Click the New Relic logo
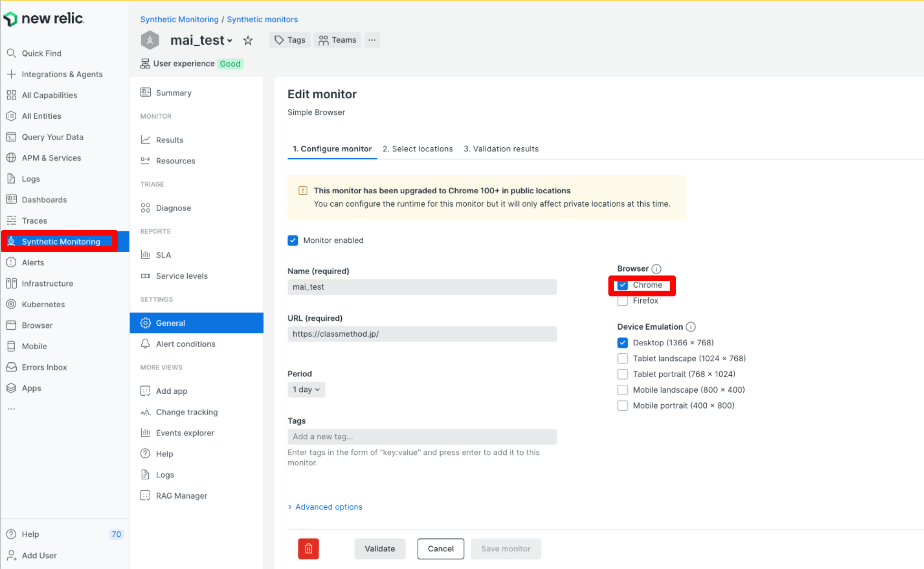The image size is (924, 569). pos(44,19)
